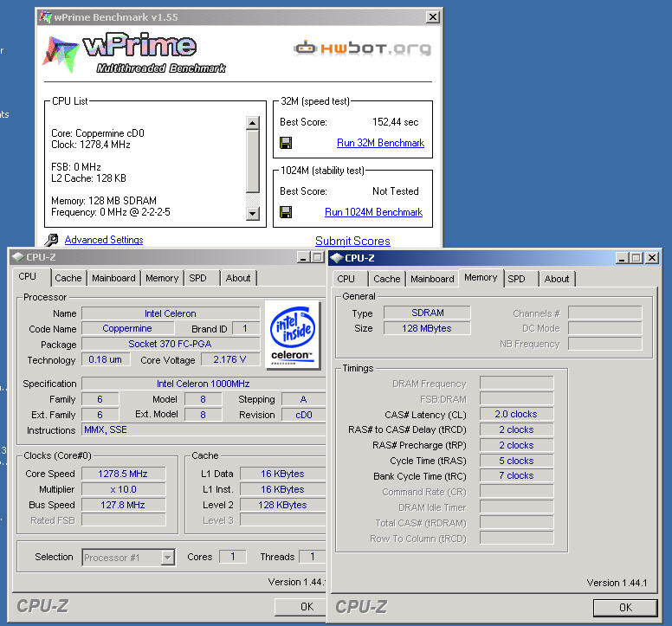The height and width of the screenshot is (626, 672).
Task: Run the 1024M Benchmark
Action: [x=374, y=212]
